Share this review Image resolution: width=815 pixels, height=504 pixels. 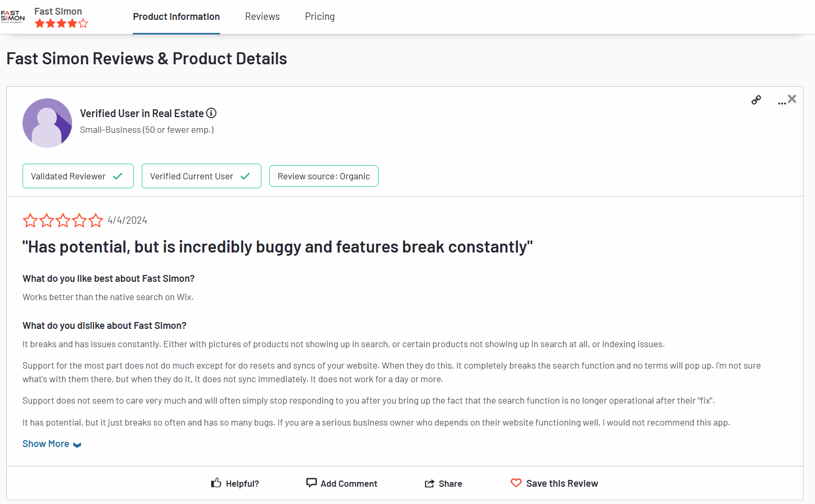(x=443, y=484)
